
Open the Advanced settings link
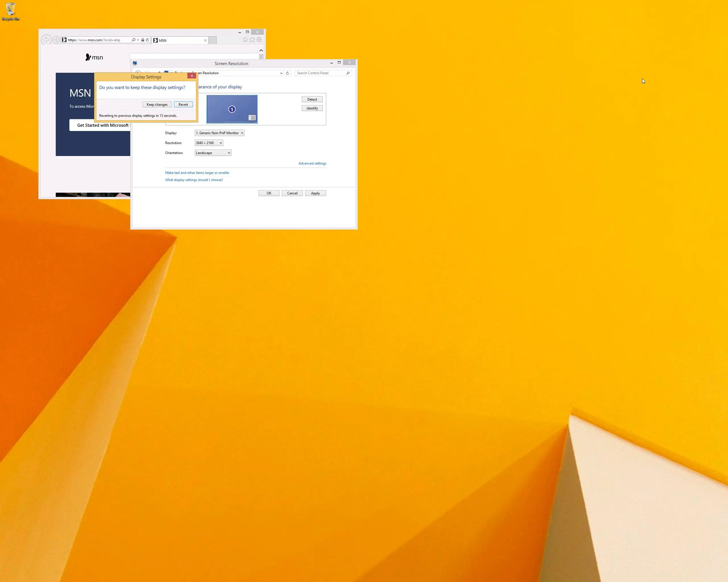click(x=312, y=163)
